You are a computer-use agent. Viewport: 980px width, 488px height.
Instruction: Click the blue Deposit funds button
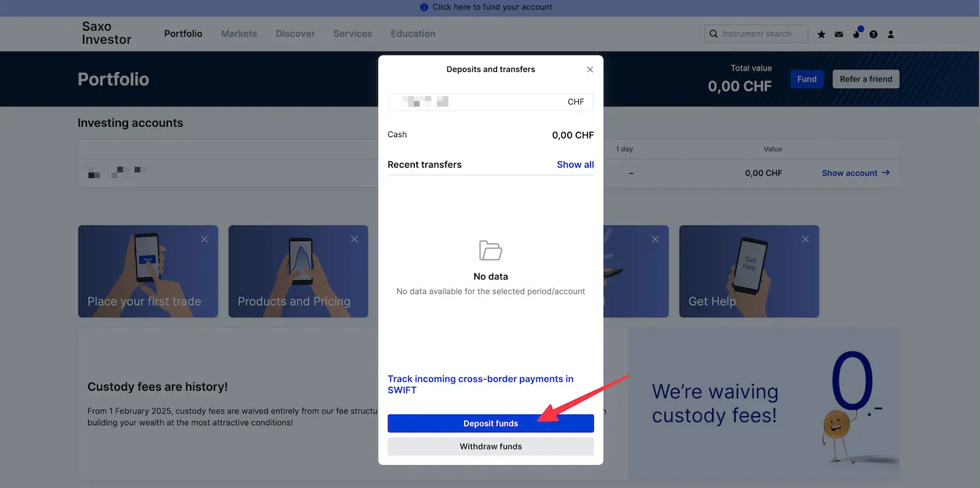point(491,423)
